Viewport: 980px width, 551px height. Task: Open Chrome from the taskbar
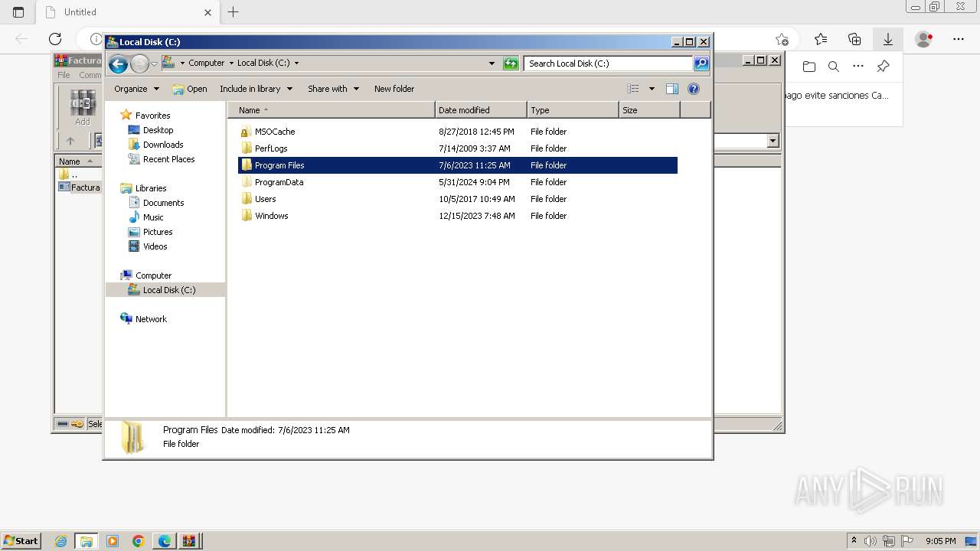pos(139,541)
